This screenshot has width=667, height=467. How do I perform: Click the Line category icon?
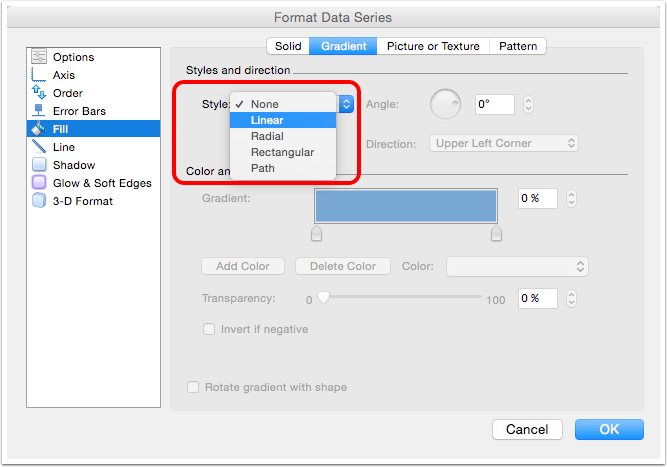pos(39,147)
